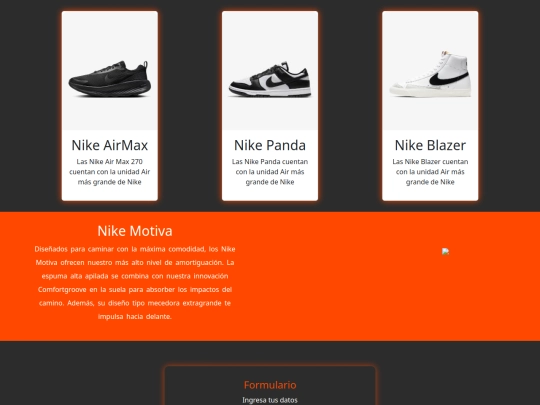Select the Nike AirMax card title
This screenshot has width=540, height=405.
click(110, 145)
